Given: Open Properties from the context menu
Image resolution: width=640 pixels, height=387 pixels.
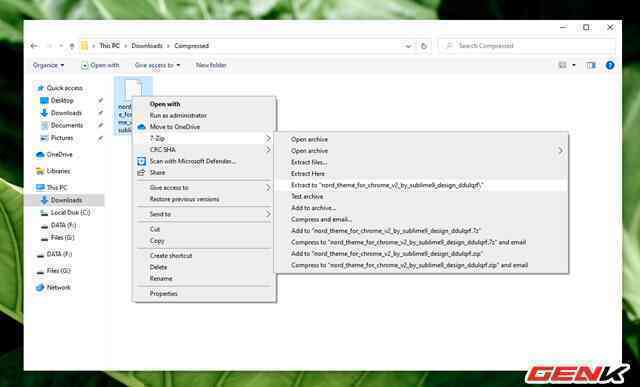Looking at the screenshot, I should [x=204, y=294].
